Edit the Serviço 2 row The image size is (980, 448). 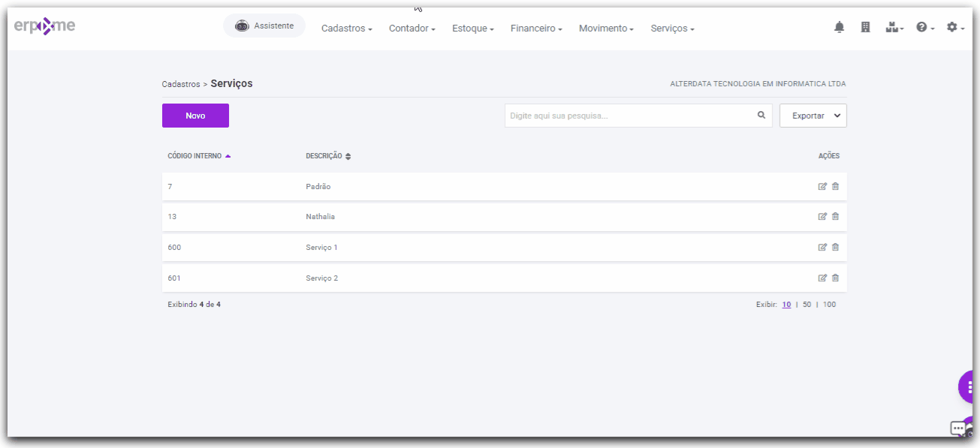(x=822, y=278)
